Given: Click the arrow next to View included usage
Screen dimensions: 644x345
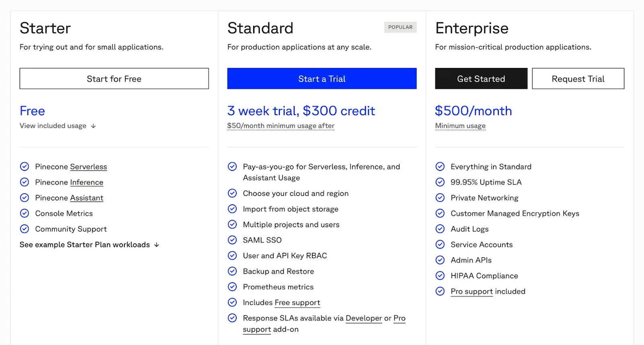Looking at the screenshot, I should coord(93,126).
